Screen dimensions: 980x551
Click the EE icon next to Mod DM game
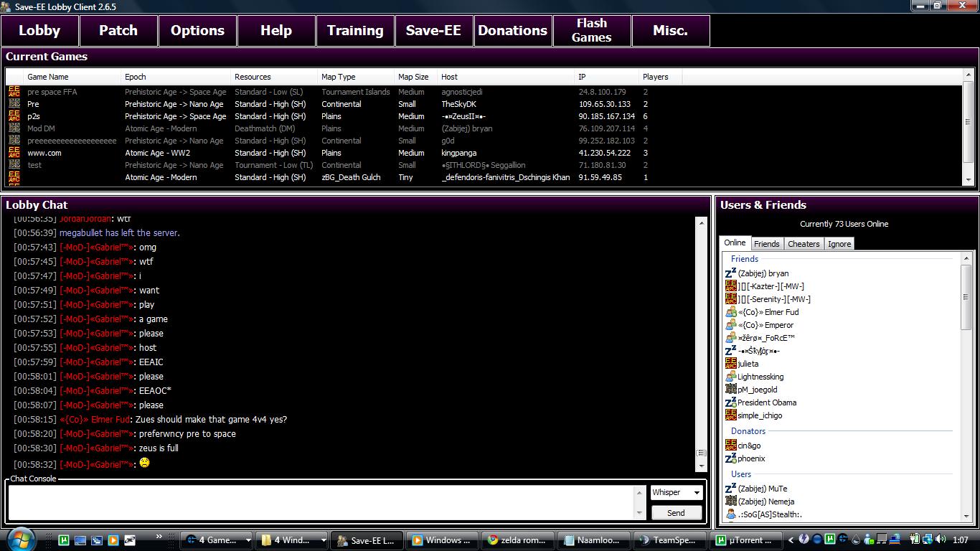[x=14, y=128]
